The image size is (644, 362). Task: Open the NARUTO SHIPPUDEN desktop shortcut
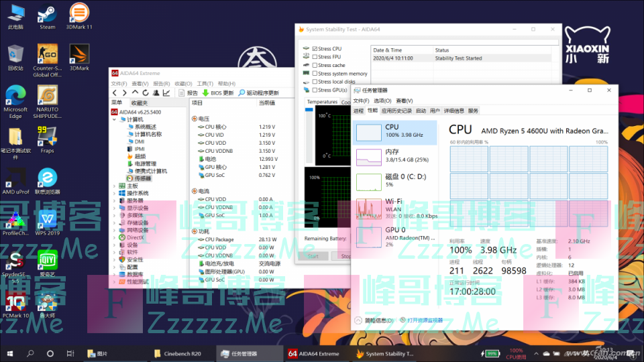pos(47,101)
